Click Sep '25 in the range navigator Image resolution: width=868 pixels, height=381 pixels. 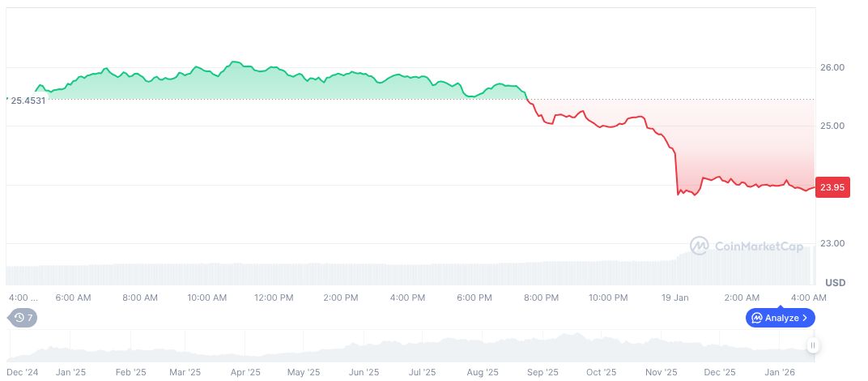pyautogui.click(x=542, y=372)
